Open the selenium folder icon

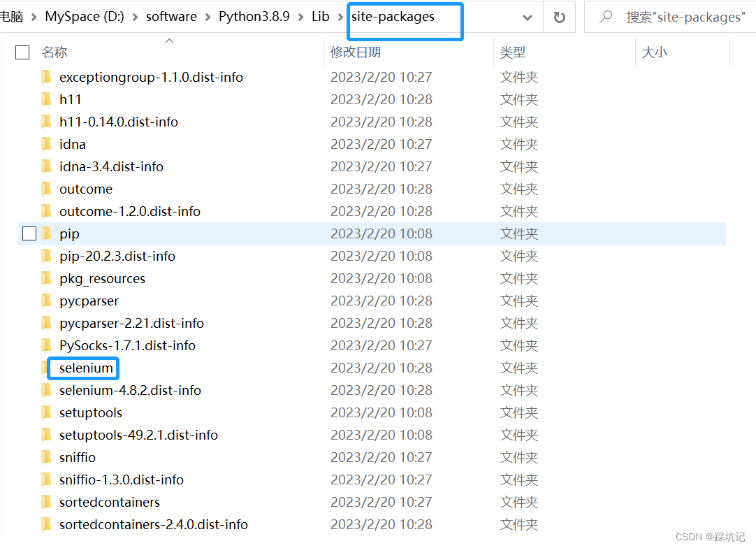46,368
